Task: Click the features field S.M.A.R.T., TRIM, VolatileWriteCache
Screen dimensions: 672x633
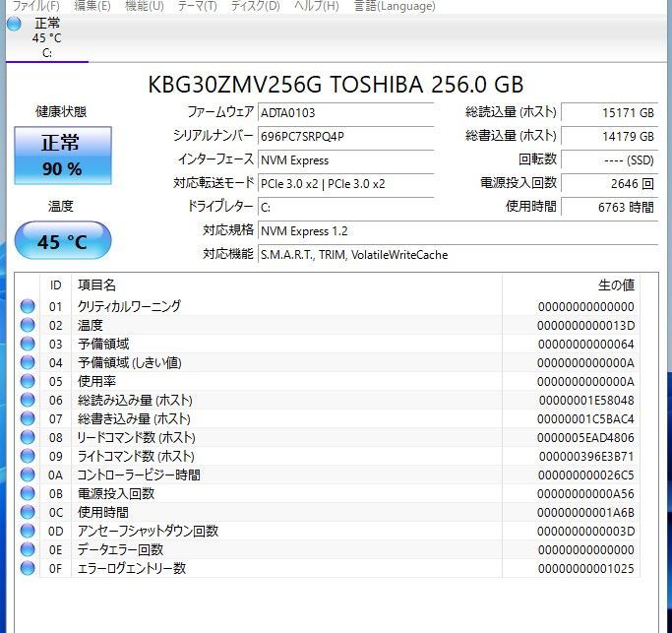Action: (458, 255)
